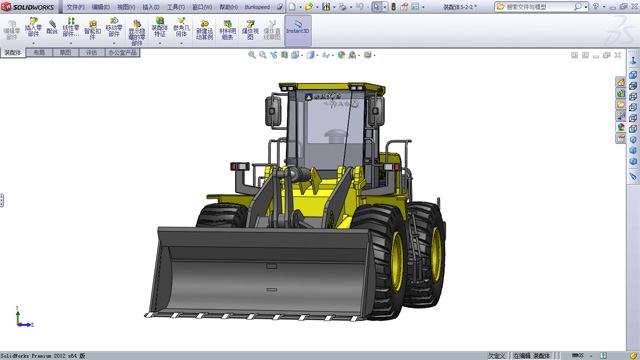Switch to the 评估 Evaluate tab
Screen dimensions: 640x360
point(91,52)
